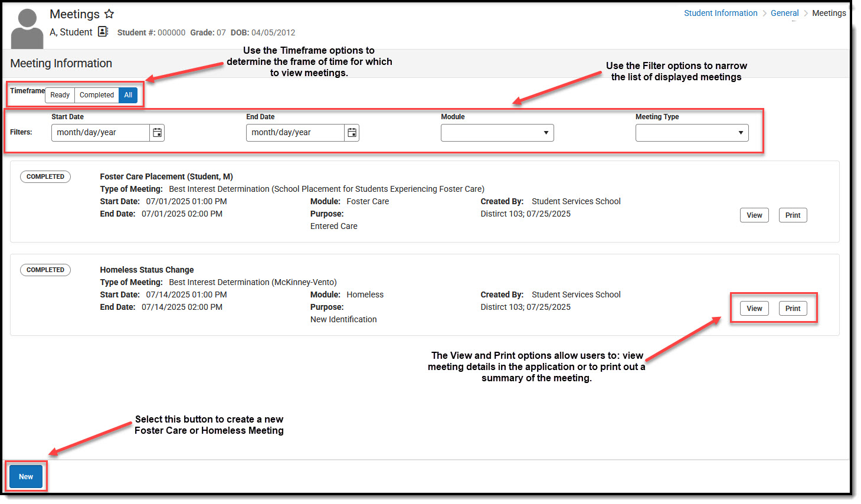View the Homeless Status Change meeting

pos(754,308)
